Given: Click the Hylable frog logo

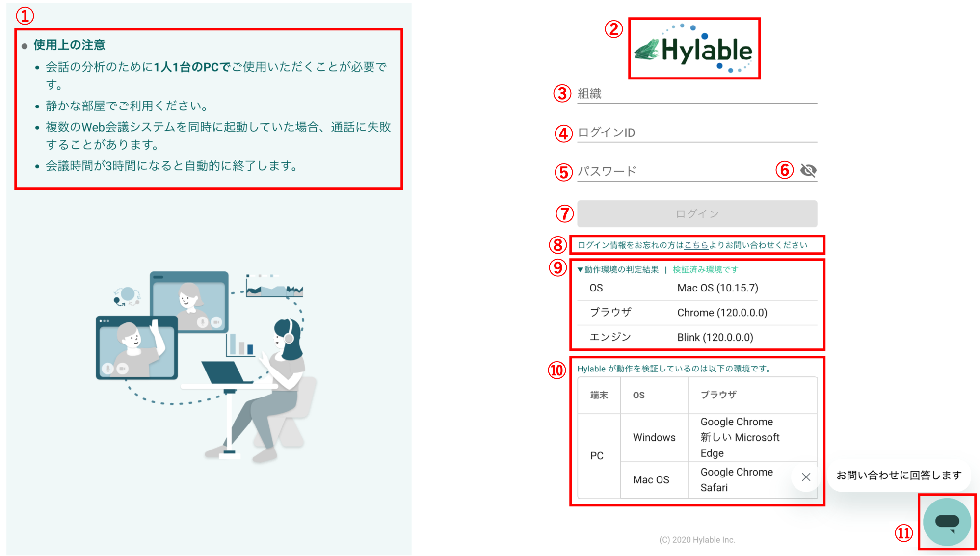Looking at the screenshot, I should point(693,50).
